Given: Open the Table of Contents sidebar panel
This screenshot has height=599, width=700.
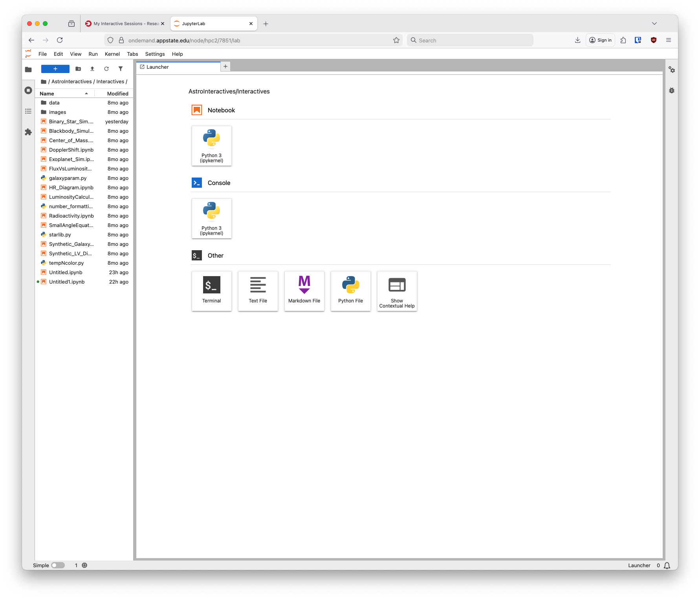Looking at the screenshot, I should (28, 111).
